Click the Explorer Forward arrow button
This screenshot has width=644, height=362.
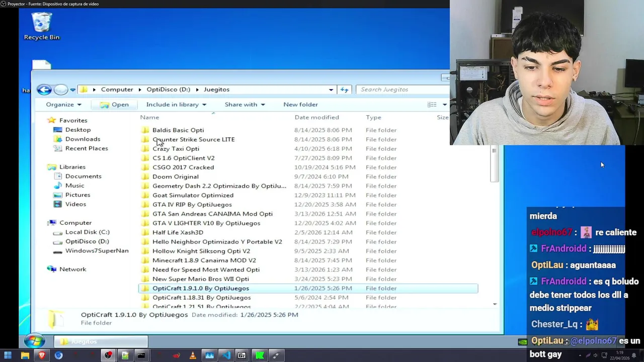(60, 89)
